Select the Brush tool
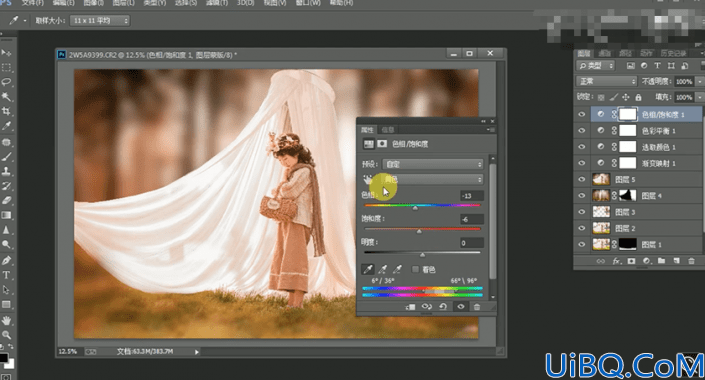This screenshot has width=705, height=380. (x=6, y=156)
